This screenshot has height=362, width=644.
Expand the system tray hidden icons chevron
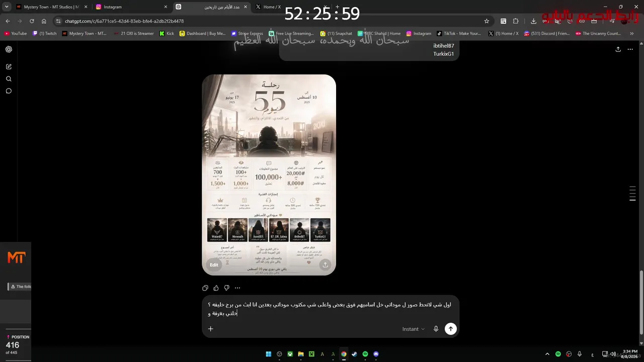pyautogui.click(x=547, y=354)
